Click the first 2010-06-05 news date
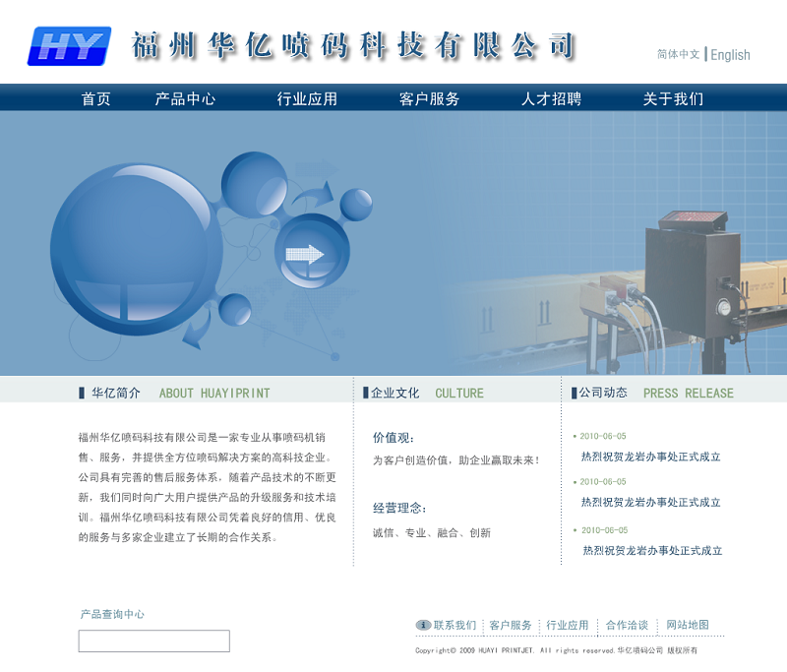This screenshot has width=787, height=672. (603, 436)
